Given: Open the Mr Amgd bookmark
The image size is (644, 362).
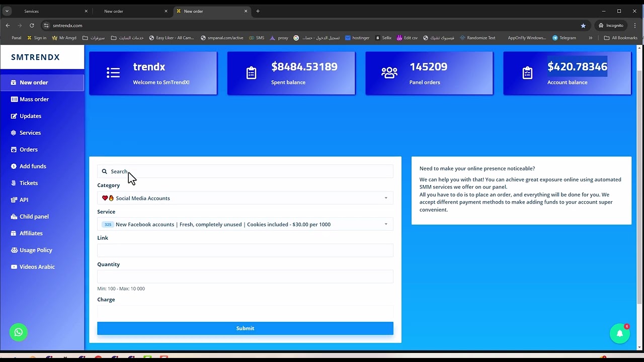Looking at the screenshot, I should [64, 38].
